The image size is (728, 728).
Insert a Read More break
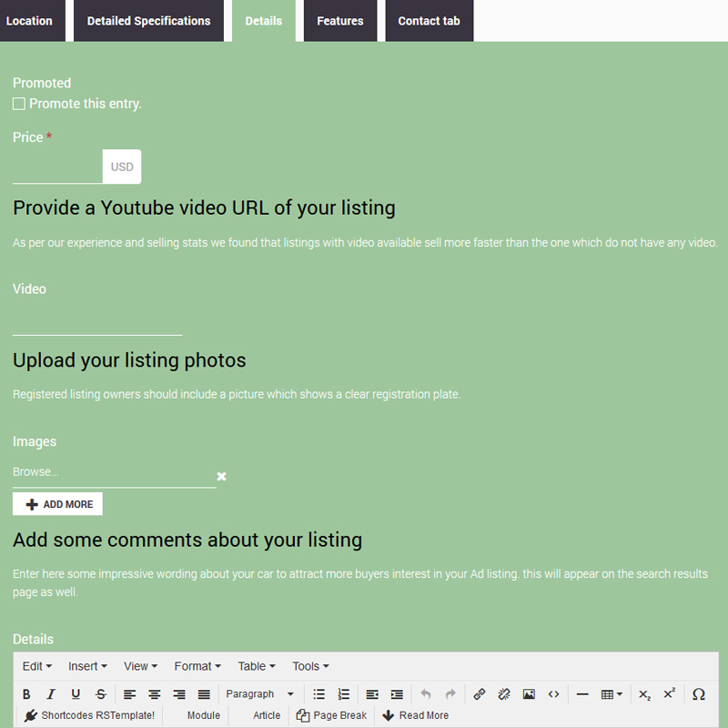point(415,715)
